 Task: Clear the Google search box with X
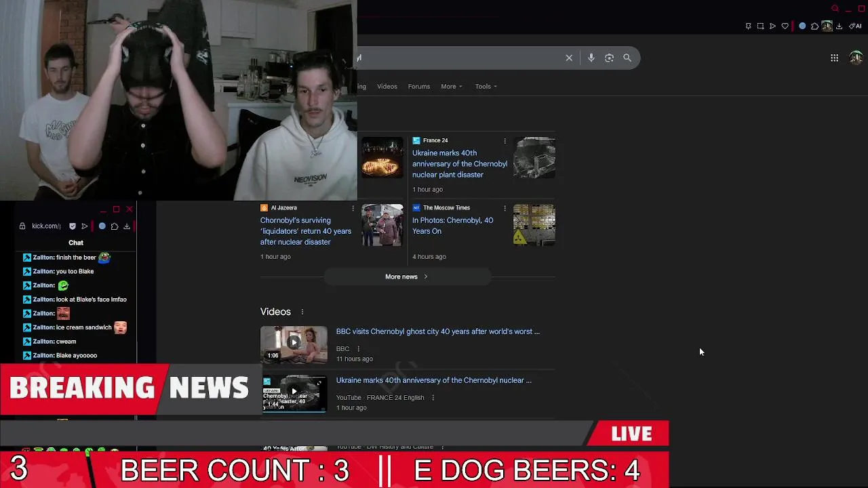click(x=569, y=58)
